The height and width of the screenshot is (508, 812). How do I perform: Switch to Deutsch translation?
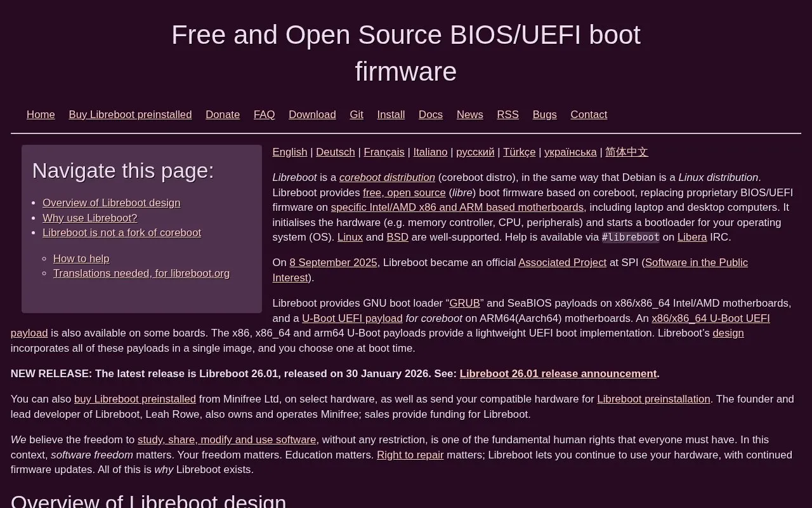click(x=336, y=152)
